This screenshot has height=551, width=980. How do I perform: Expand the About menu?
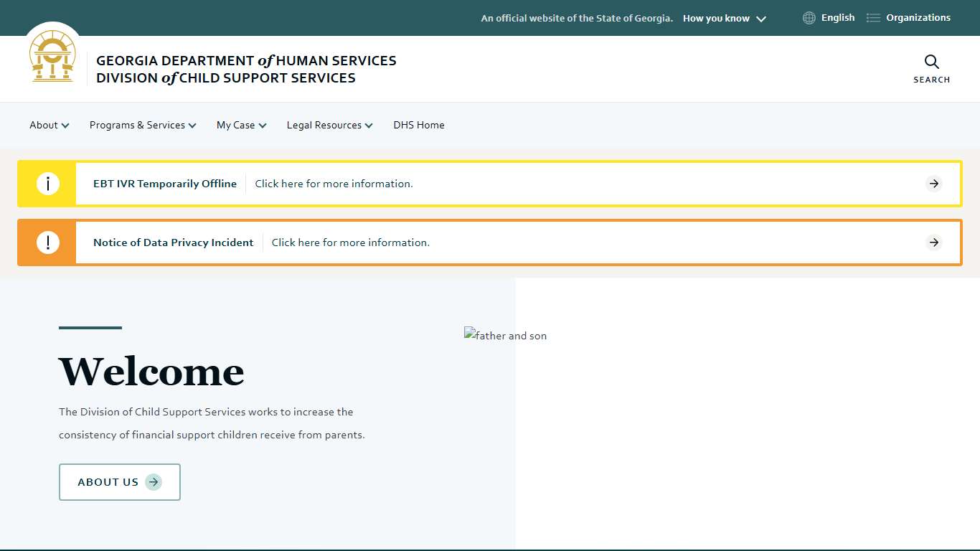[x=49, y=125]
